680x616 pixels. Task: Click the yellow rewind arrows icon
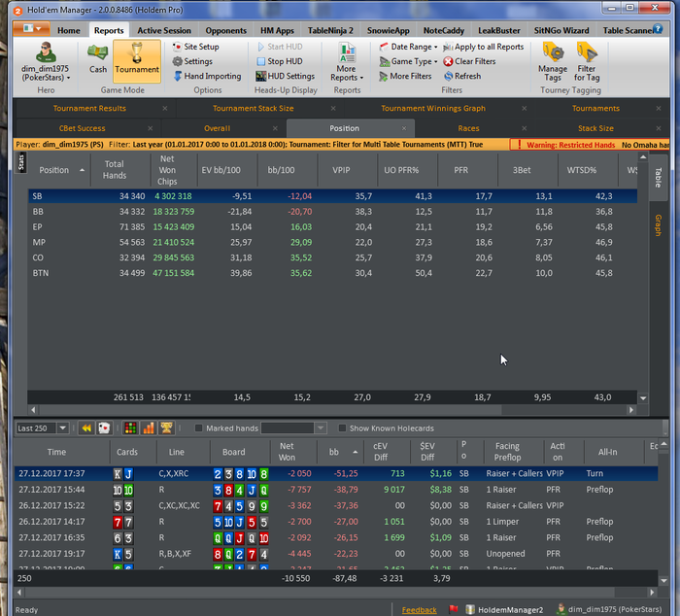click(x=86, y=428)
